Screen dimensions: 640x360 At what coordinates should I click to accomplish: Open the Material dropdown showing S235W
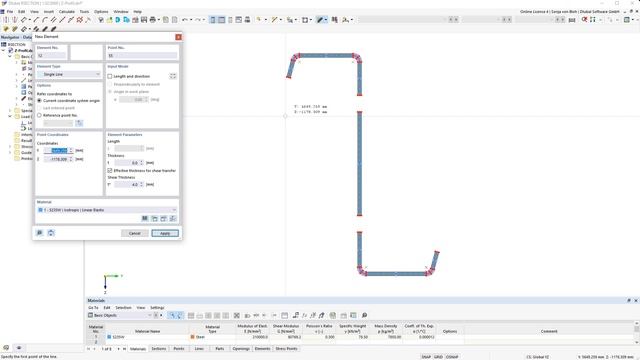click(x=107, y=210)
